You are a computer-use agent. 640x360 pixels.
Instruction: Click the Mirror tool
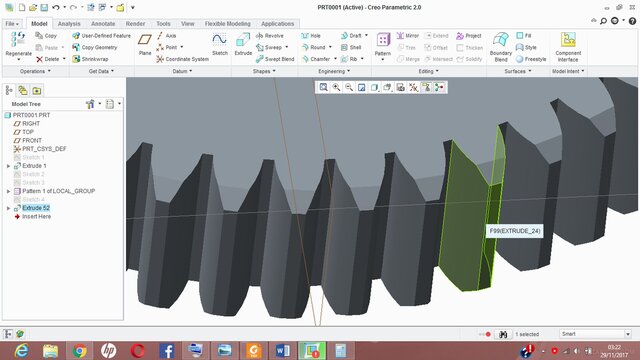(408, 36)
